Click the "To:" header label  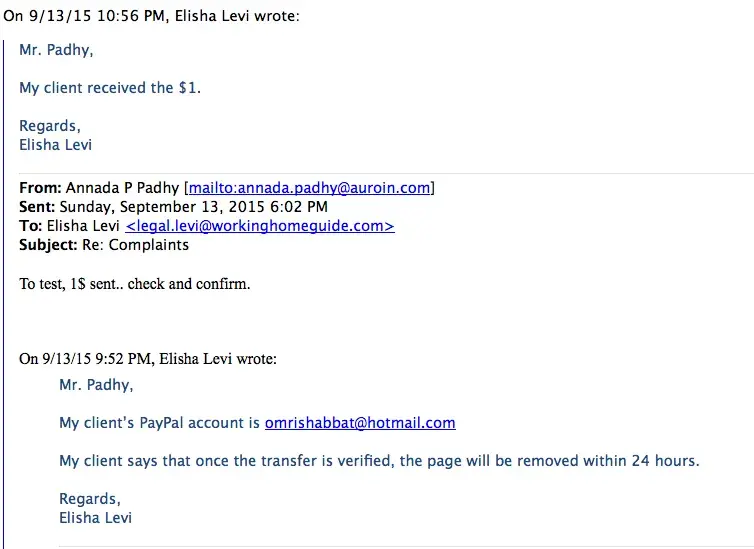pyautogui.click(x=30, y=226)
